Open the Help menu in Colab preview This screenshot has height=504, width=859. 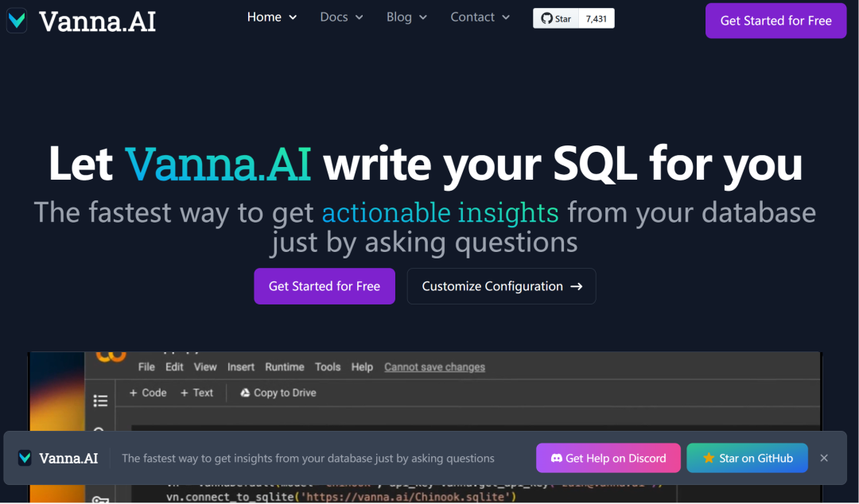[x=362, y=367]
